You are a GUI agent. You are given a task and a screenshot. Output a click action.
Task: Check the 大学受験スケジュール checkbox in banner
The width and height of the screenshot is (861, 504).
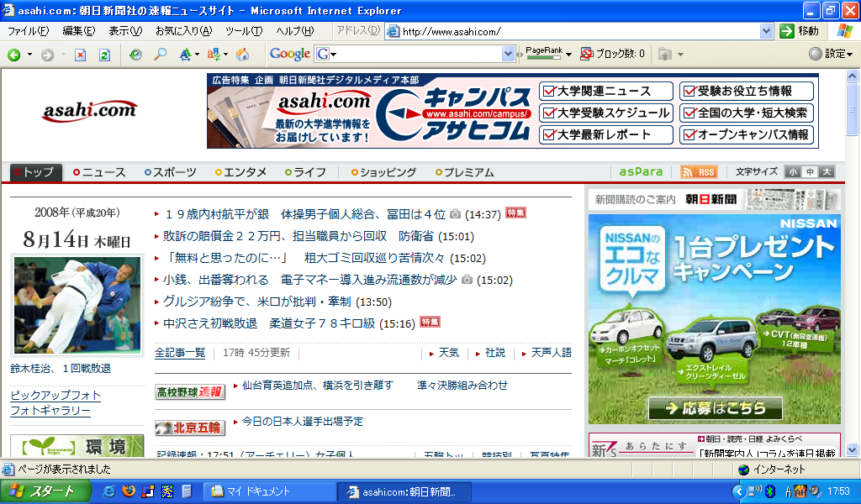(548, 113)
